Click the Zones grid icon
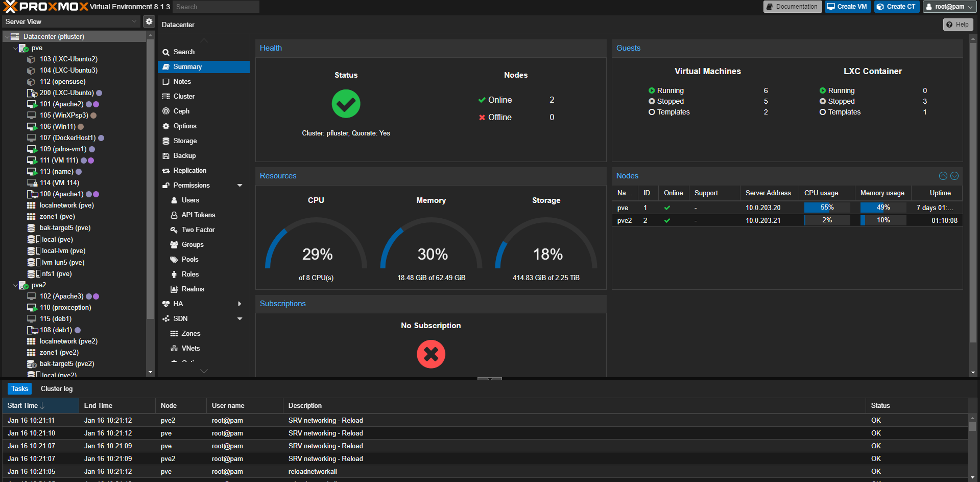Image resolution: width=980 pixels, height=482 pixels. click(x=174, y=334)
